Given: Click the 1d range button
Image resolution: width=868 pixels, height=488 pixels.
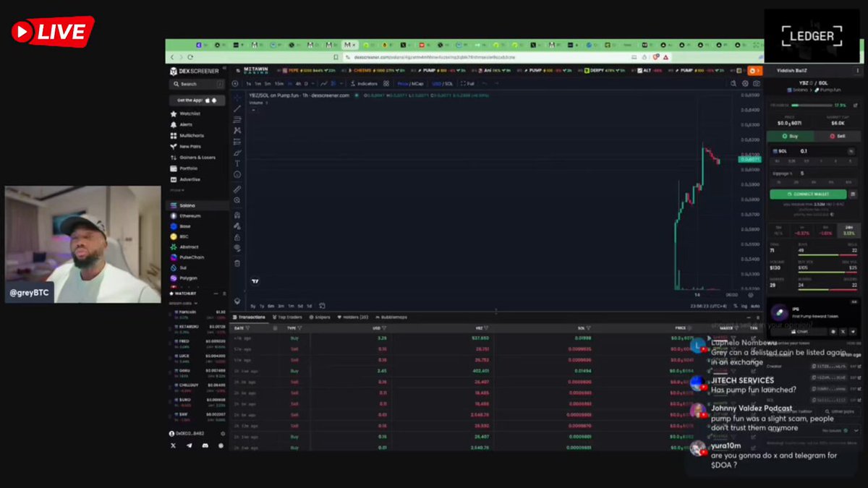Looking at the screenshot, I should pyautogui.click(x=310, y=306).
